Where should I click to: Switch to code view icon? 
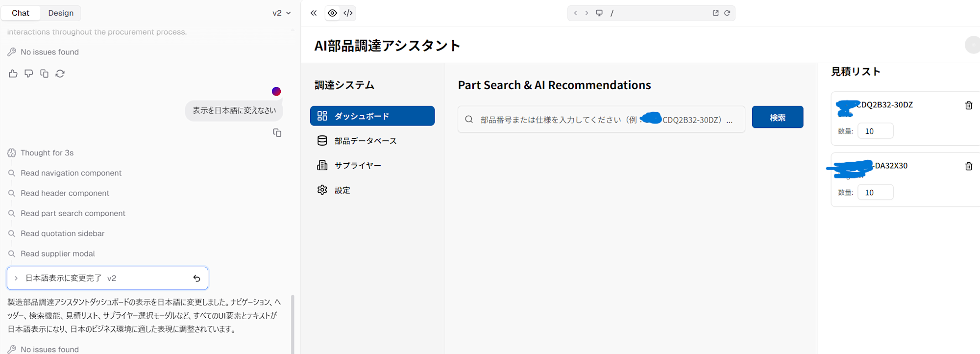pyautogui.click(x=348, y=13)
